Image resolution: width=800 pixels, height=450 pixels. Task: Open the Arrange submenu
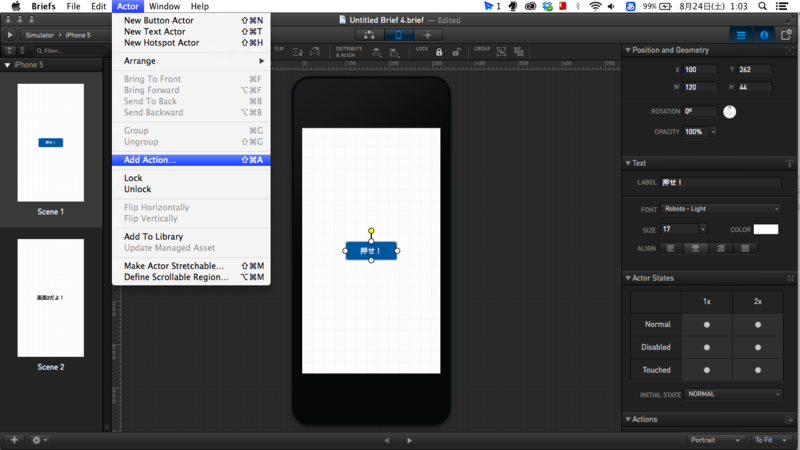[191, 61]
